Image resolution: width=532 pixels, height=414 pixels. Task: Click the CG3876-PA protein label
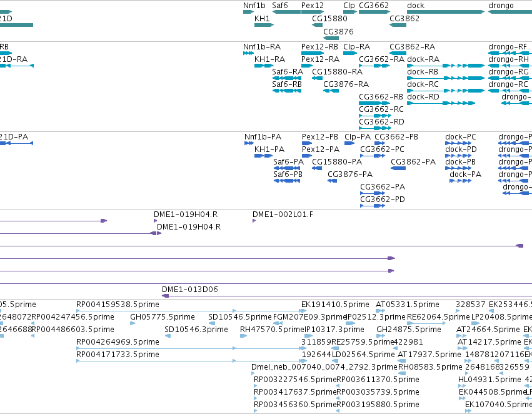pos(350,174)
